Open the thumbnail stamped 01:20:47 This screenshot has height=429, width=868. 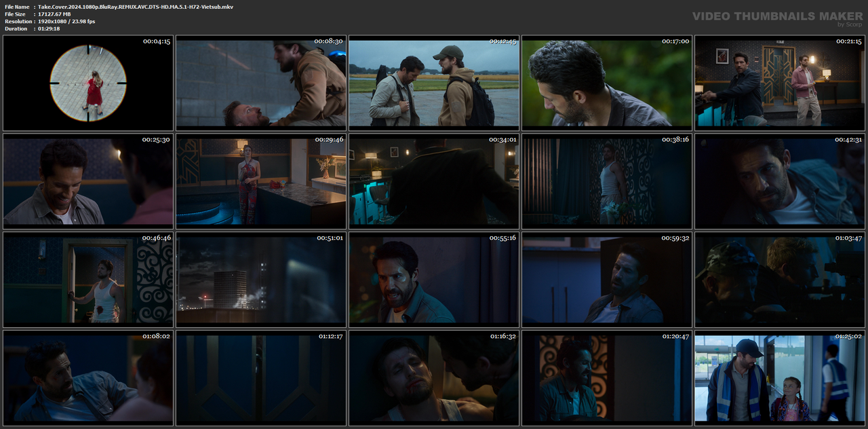pyautogui.click(x=607, y=377)
